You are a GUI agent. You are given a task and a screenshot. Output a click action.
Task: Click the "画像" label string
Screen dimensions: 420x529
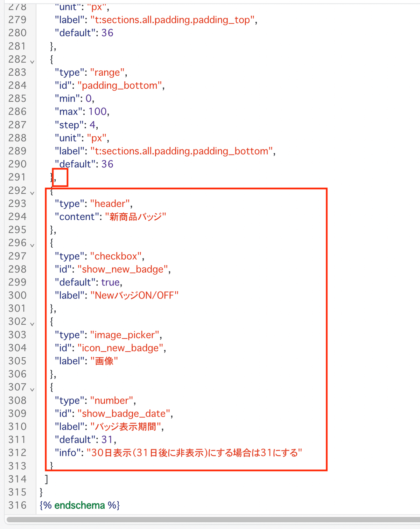pos(104,361)
